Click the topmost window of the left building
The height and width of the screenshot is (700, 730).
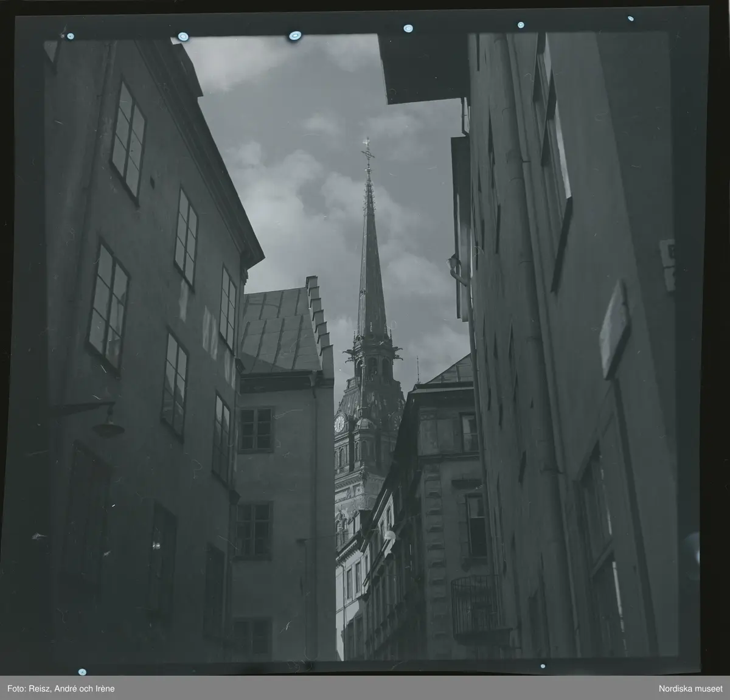point(128,140)
